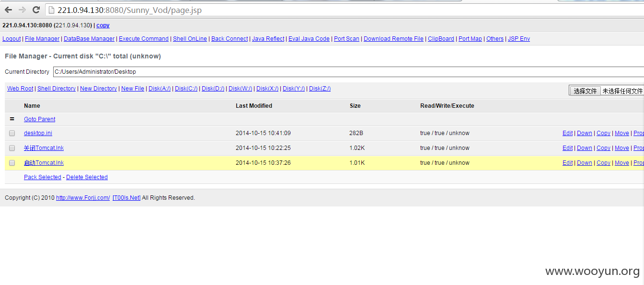644x285 pixels.
Task: Switch to Disk(W:/)
Action: pos(240,89)
